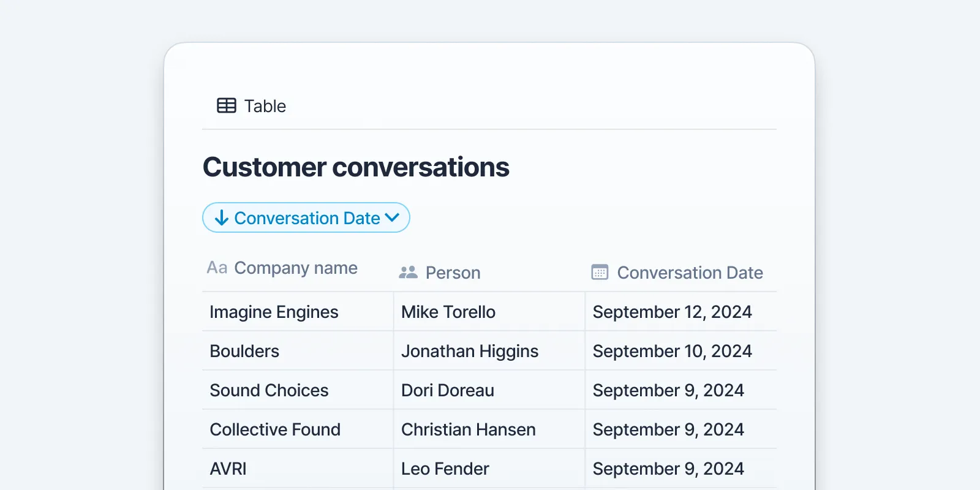Select the Person column header
The width and height of the screenshot is (980, 490).
(453, 273)
